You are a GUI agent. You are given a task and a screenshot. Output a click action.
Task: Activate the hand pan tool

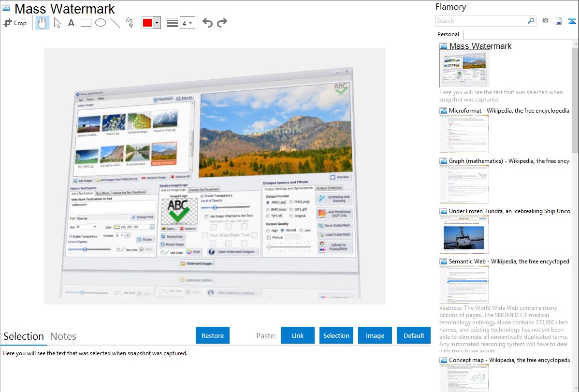[42, 23]
